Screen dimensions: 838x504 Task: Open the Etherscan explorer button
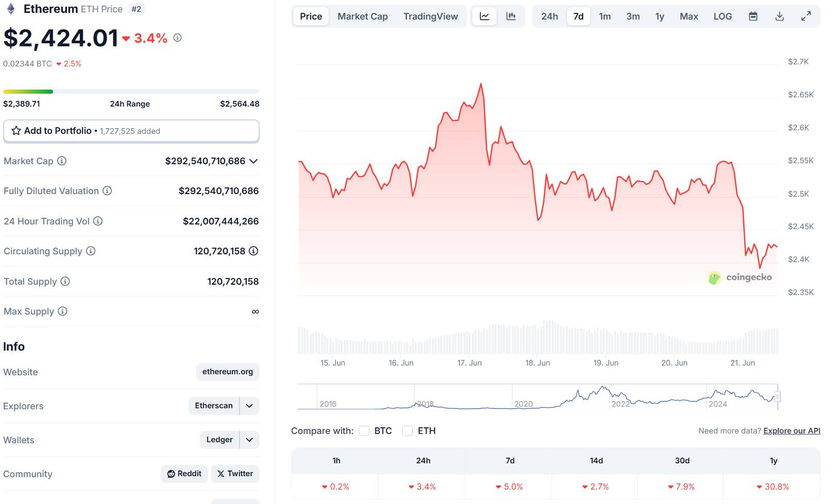(214, 406)
